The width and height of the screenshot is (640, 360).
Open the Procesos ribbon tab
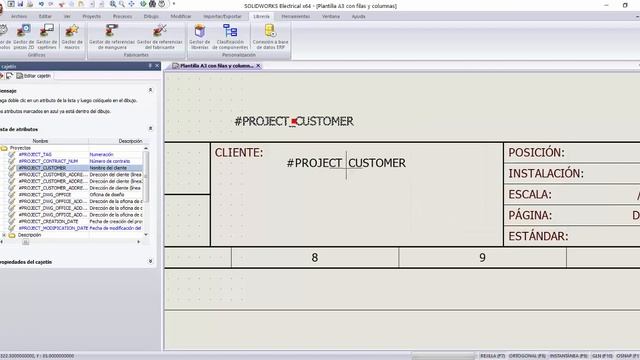click(x=122, y=16)
